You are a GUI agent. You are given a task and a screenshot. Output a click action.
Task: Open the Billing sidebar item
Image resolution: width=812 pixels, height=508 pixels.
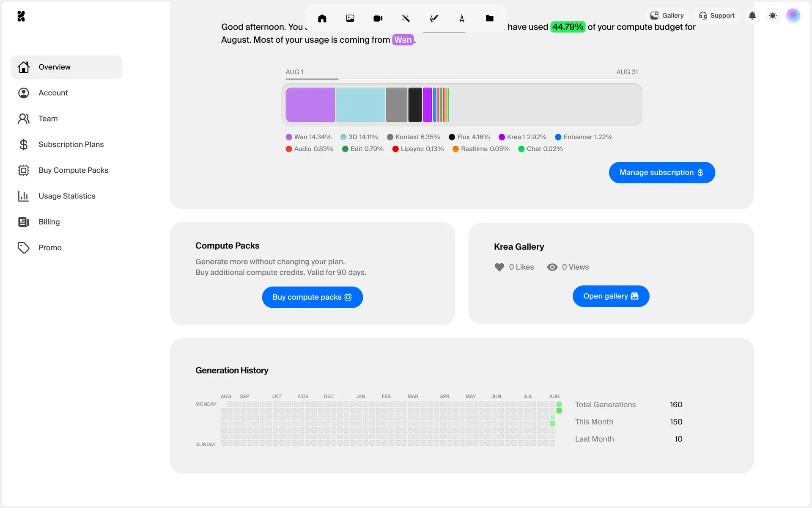pos(49,222)
